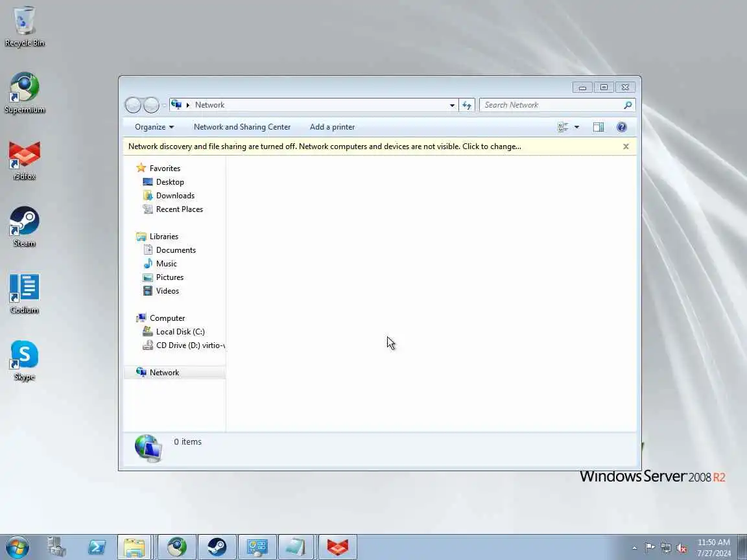The width and height of the screenshot is (747, 560).
Task: Click the breadcrumb arrow before Network
Action: [x=187, y=105]
